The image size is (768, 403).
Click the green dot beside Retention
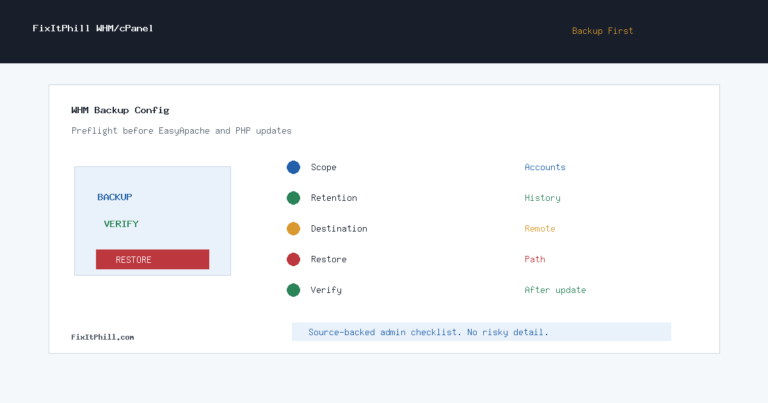pos(293,198)
